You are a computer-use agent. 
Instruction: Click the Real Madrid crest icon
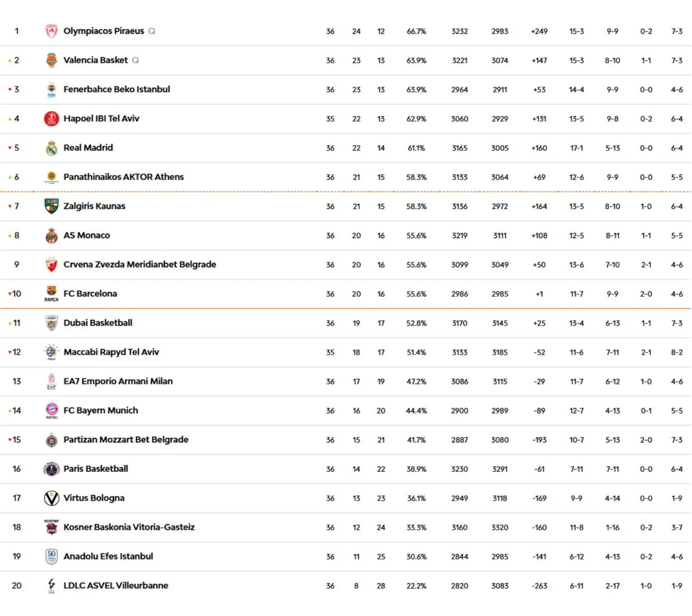(x=51, y=148)
